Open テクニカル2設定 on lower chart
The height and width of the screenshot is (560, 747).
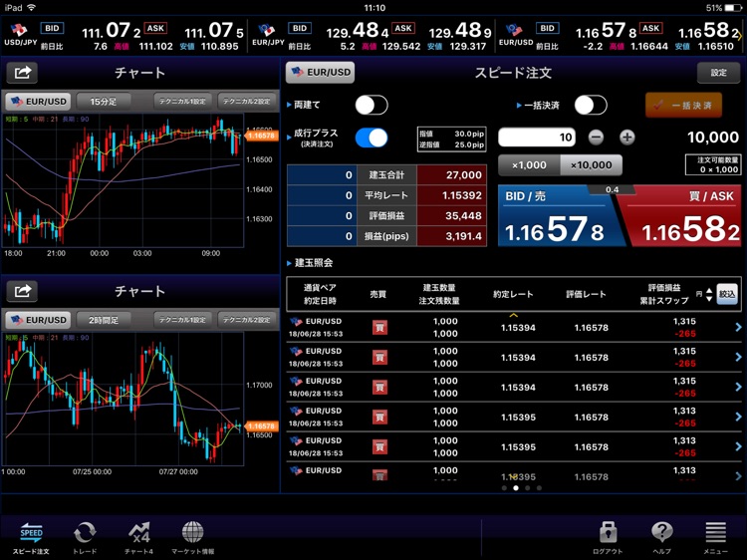click(x=246, y=320)
